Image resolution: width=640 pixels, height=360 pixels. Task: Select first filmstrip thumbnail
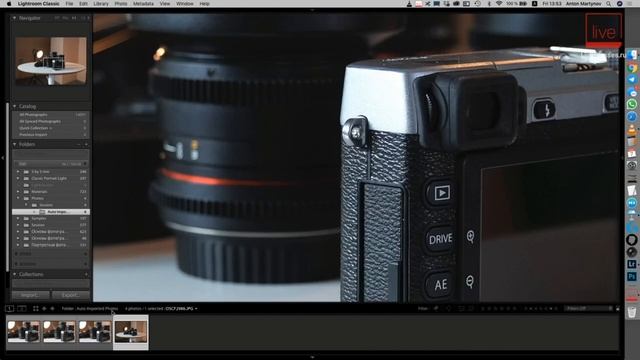pos(24,331)
